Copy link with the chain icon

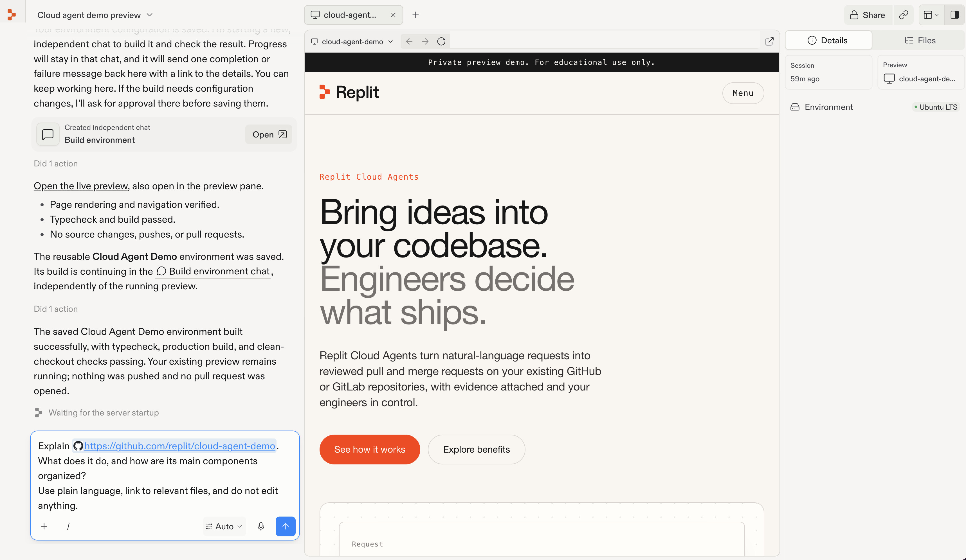tap(904, 15)
